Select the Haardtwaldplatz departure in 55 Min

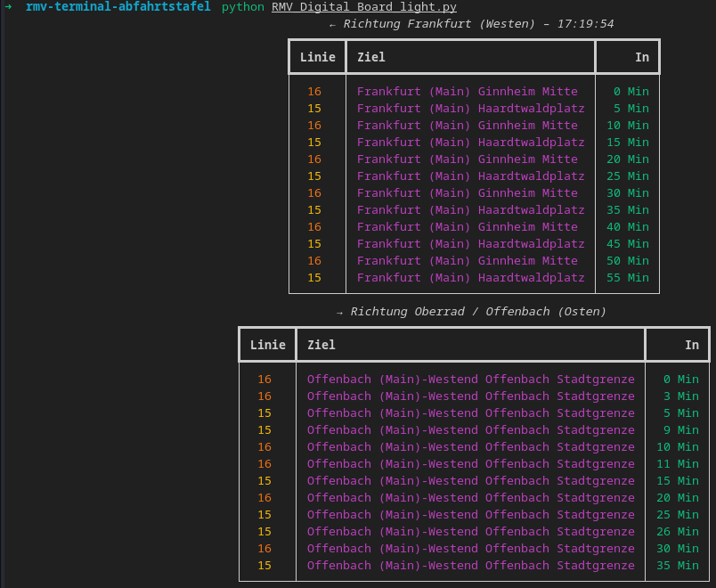(x=470, y=278)
